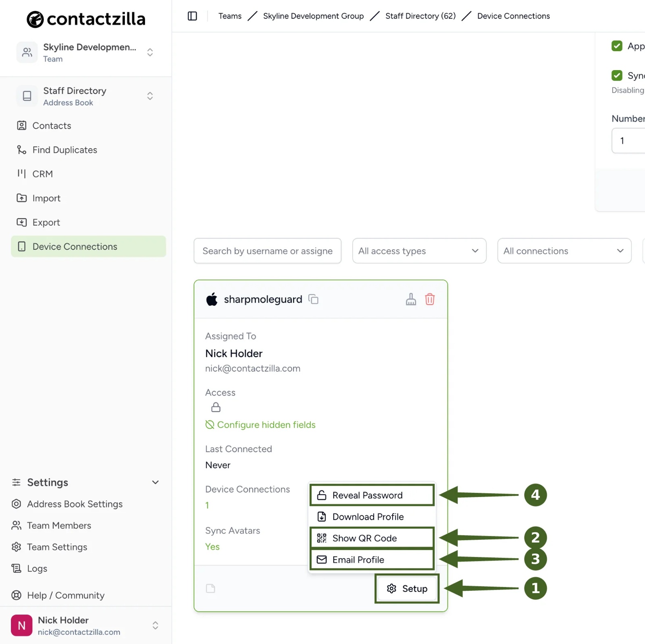Go to CRM section
The height and width of the screenshot is (644, 645).
88,174
